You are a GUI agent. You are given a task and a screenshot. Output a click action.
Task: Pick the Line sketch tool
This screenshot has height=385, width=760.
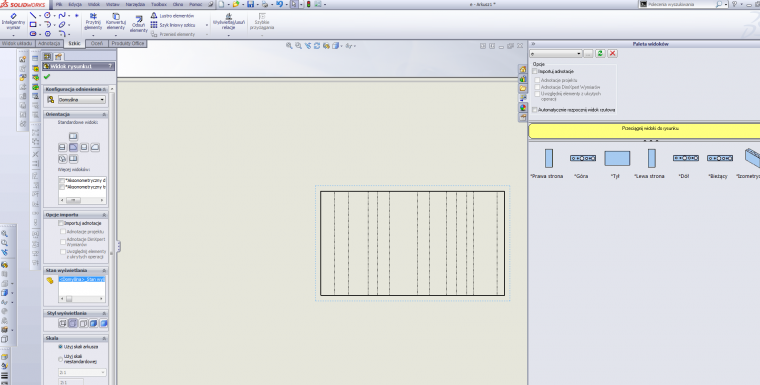[32, 16]
